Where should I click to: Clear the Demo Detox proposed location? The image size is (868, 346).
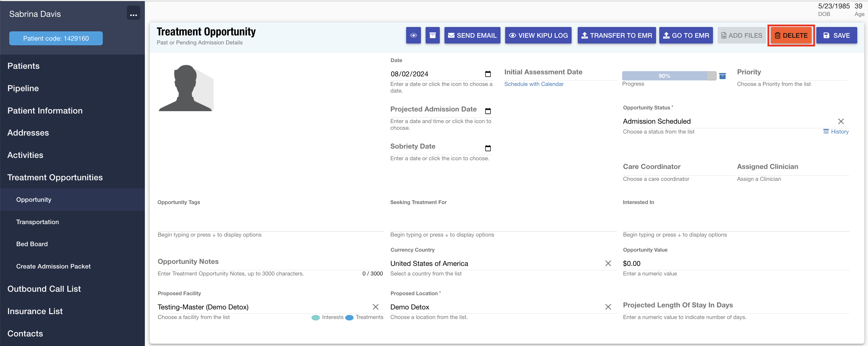coord(608,307)
